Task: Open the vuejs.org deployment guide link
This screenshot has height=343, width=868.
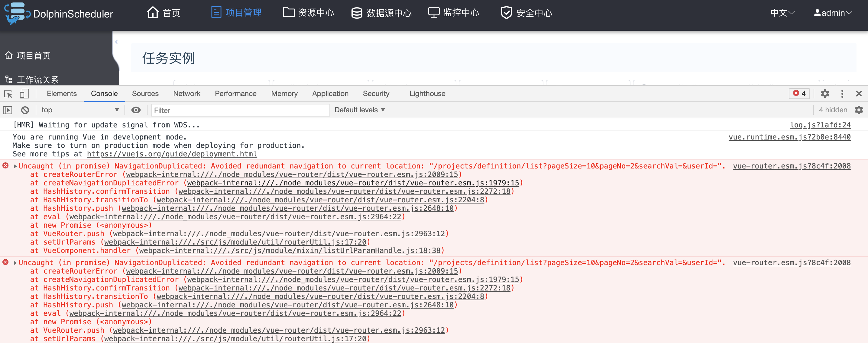Action: [x=172, y=154]
